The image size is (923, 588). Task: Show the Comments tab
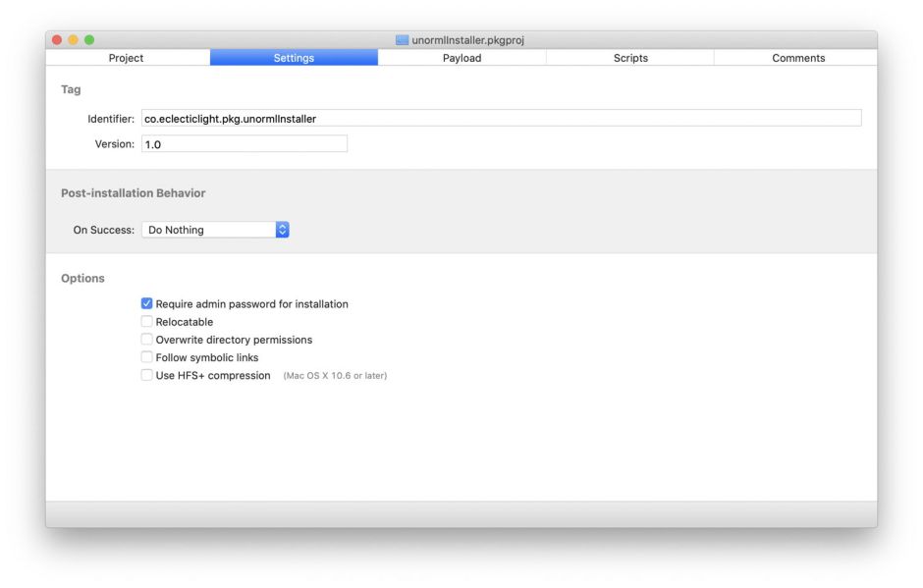pyautogui.click(x=798, y=58)
